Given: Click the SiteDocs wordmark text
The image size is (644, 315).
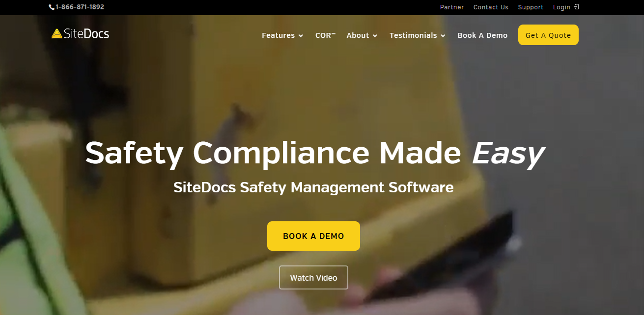Looking at the screenshot, I should pyautogui.click(x=86, y=33).
